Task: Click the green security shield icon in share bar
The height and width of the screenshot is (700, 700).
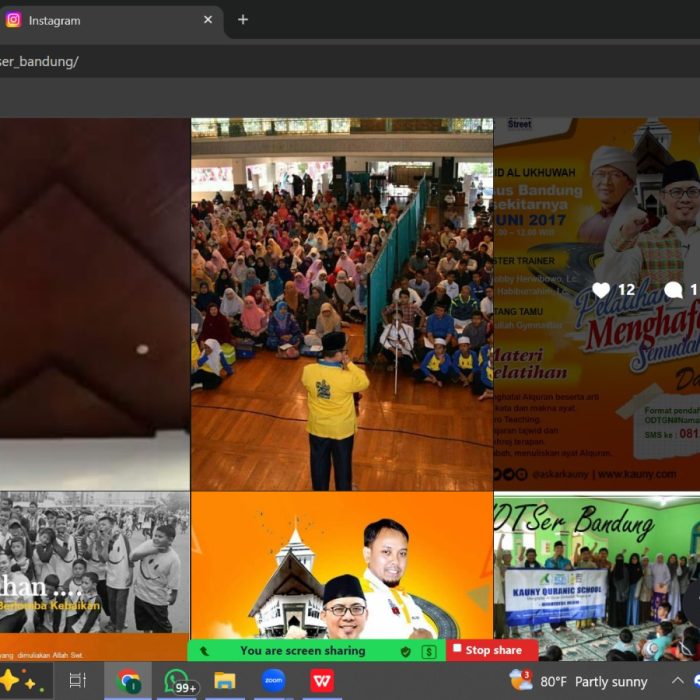Action: pos(405,652)
